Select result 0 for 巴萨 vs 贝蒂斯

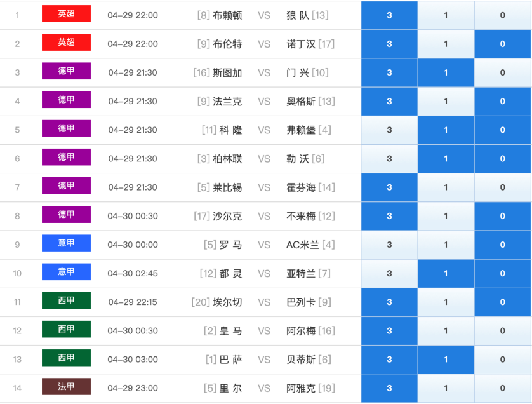(503, 360)
